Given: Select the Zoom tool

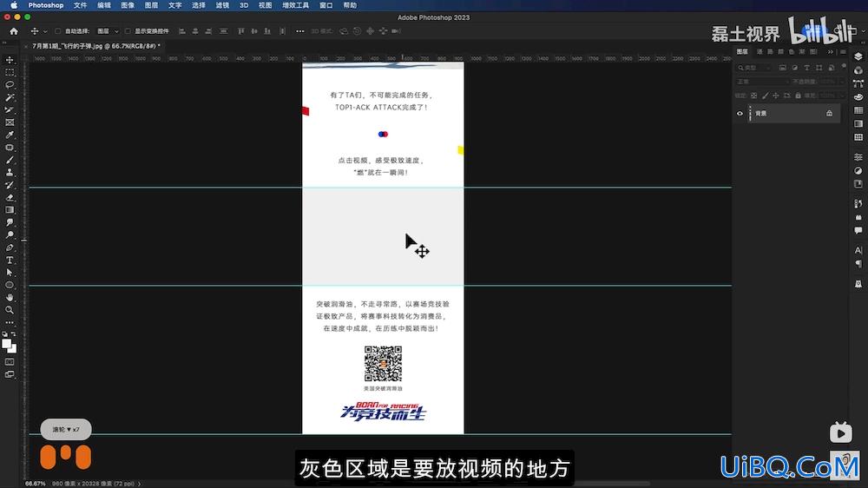Looking at the screenshot, I should click(x=10, y=310).
